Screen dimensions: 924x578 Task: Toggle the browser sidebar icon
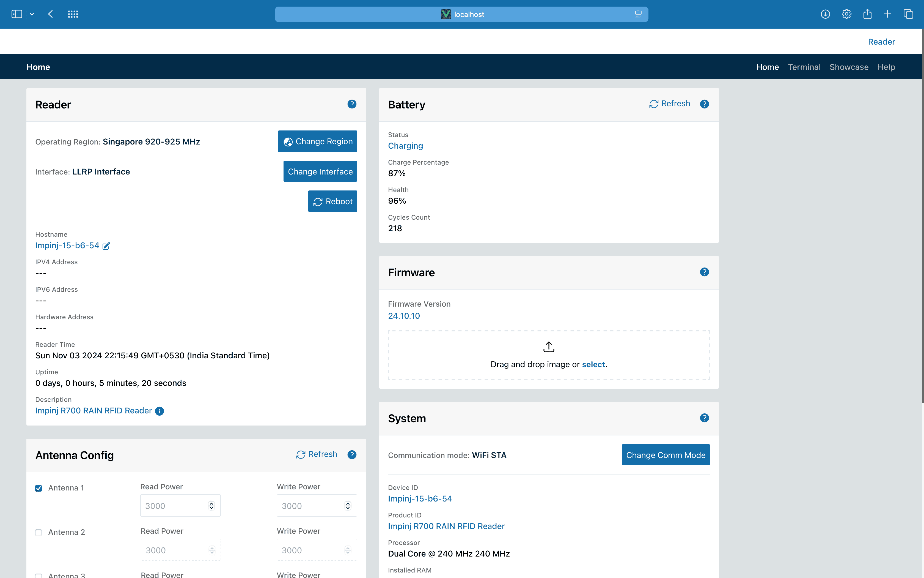17,14
